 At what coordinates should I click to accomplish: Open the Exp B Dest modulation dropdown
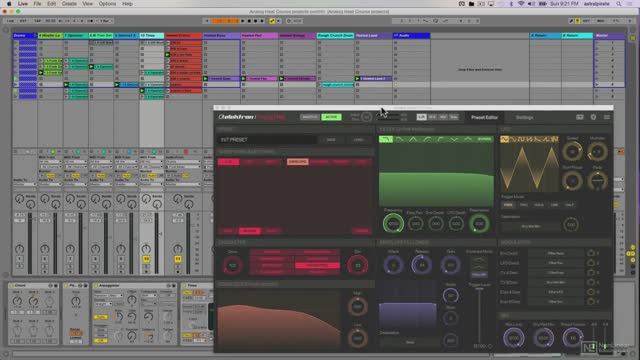(556, 302)
